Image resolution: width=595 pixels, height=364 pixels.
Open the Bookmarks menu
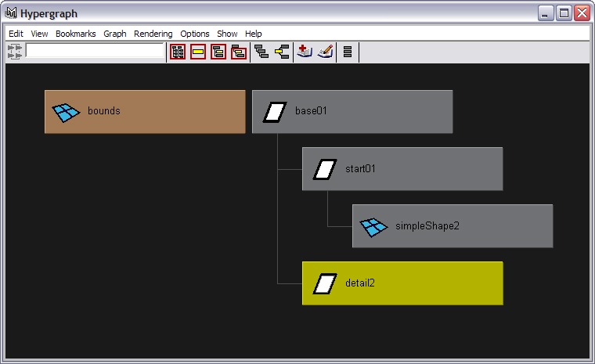point(75,34)
